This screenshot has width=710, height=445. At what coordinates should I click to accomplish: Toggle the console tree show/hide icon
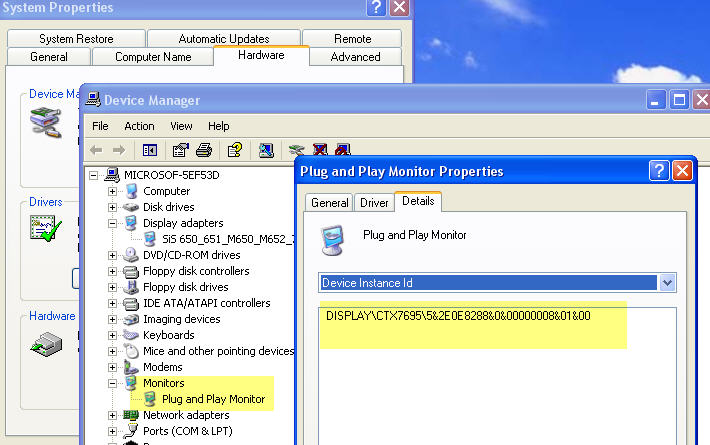[x=150, y=150]
